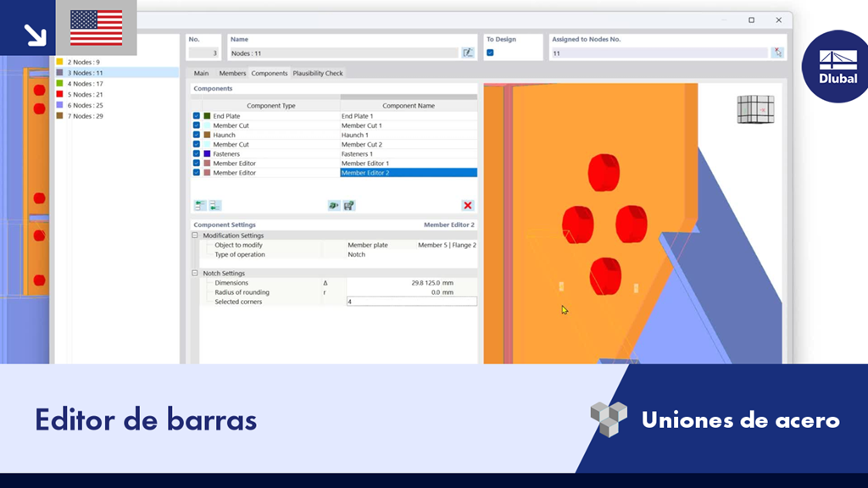
Task: Click Assigned to Nodes No. field
Action: (x=659, y=53)
